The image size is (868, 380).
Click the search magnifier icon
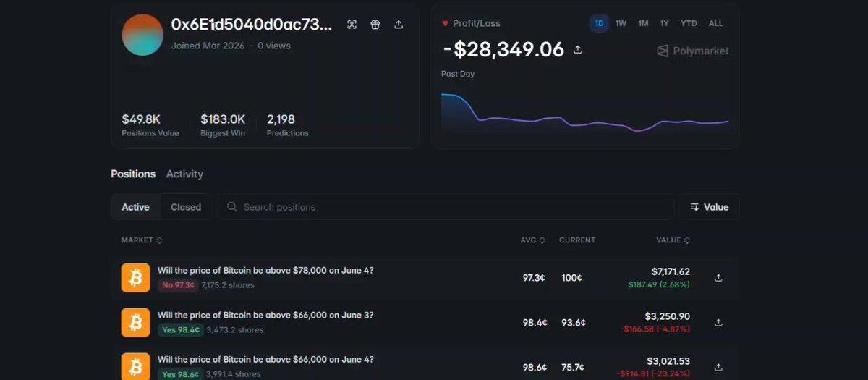coord(231,207)
